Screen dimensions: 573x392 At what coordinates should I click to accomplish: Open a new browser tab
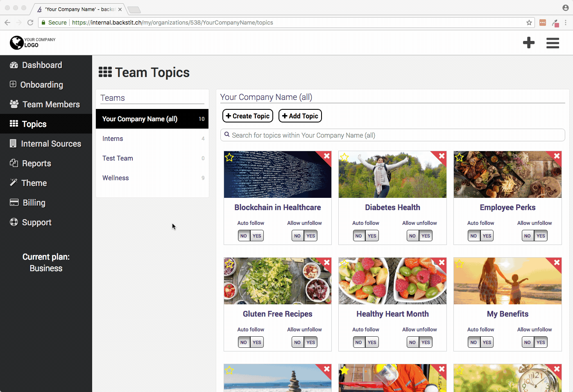pos(134,9)
